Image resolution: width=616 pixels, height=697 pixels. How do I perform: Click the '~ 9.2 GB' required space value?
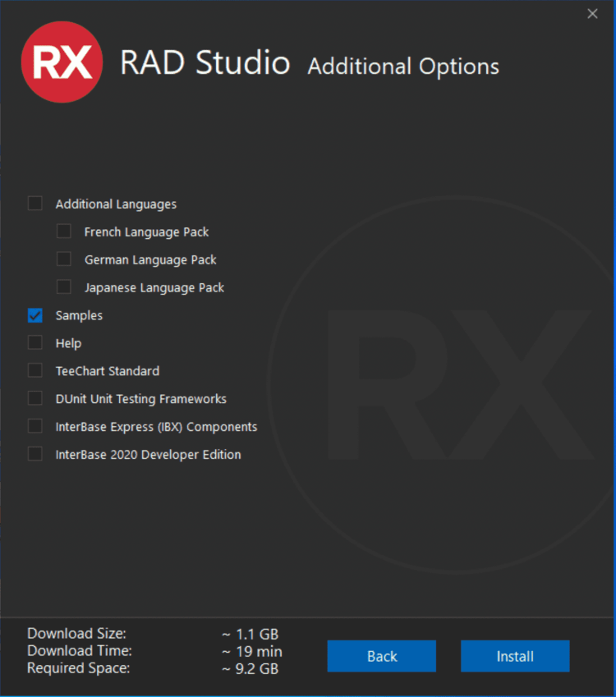pos(251,669)
